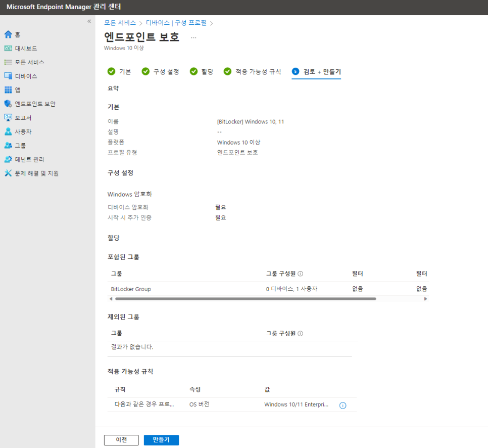The image size is (488, 448).
Task: Click the 시작 시 추가 인증 setting label
Action: pos(129,217)
